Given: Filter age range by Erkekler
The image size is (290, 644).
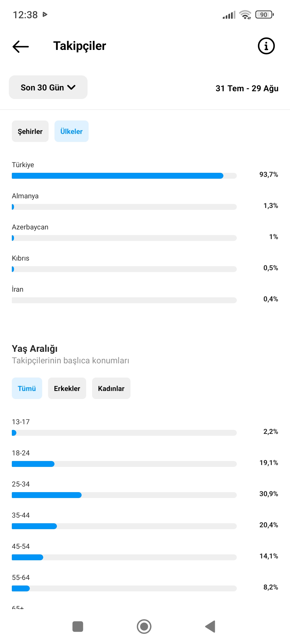Looking at the screenshot, I should [x=67, y=388].
